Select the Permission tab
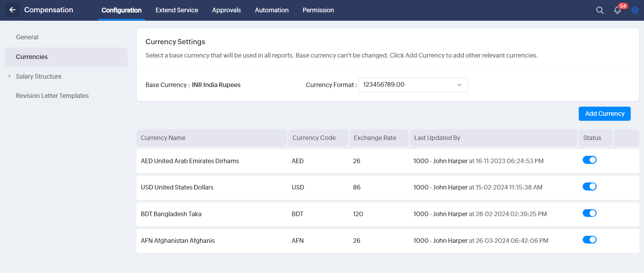 point(318,10)
